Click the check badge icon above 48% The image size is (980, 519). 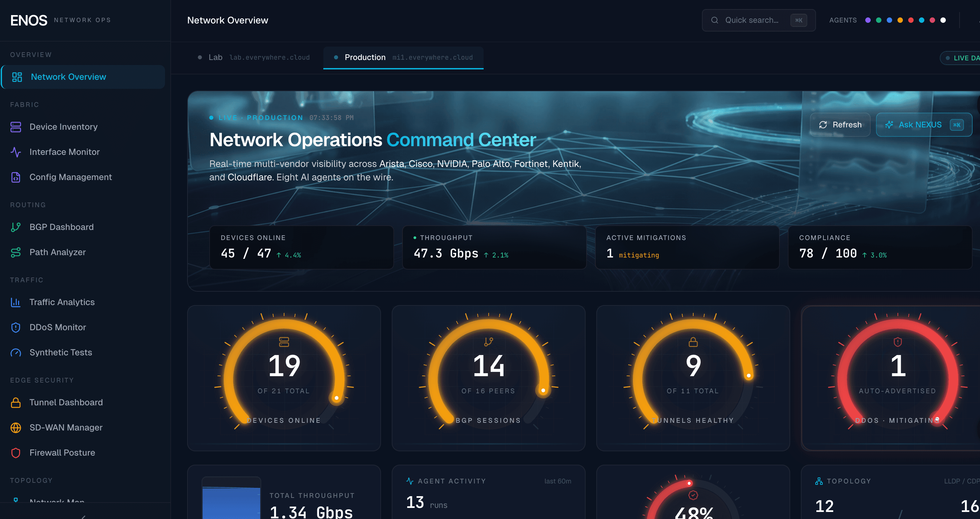(693, 495)
